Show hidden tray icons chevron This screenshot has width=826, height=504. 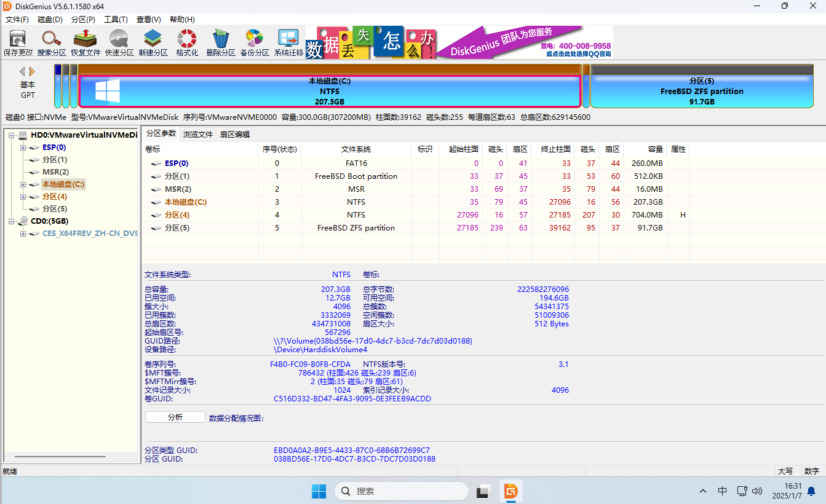coord(703,491)
